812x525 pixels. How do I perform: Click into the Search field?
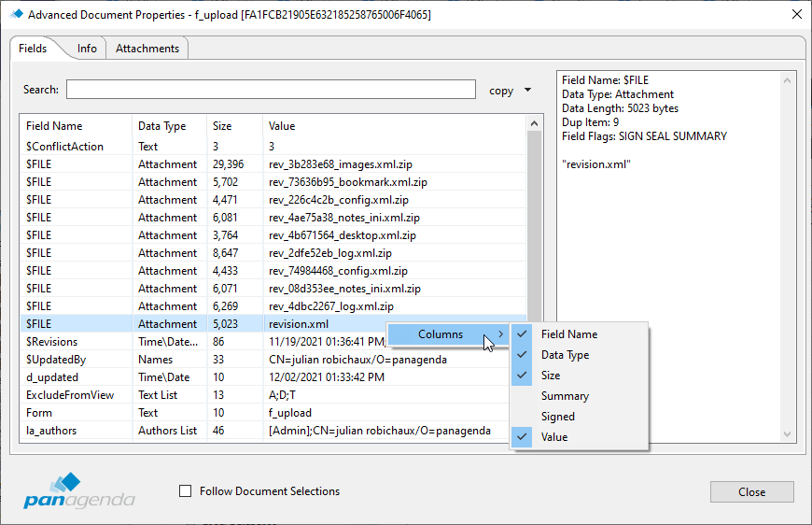click(271, 90)
